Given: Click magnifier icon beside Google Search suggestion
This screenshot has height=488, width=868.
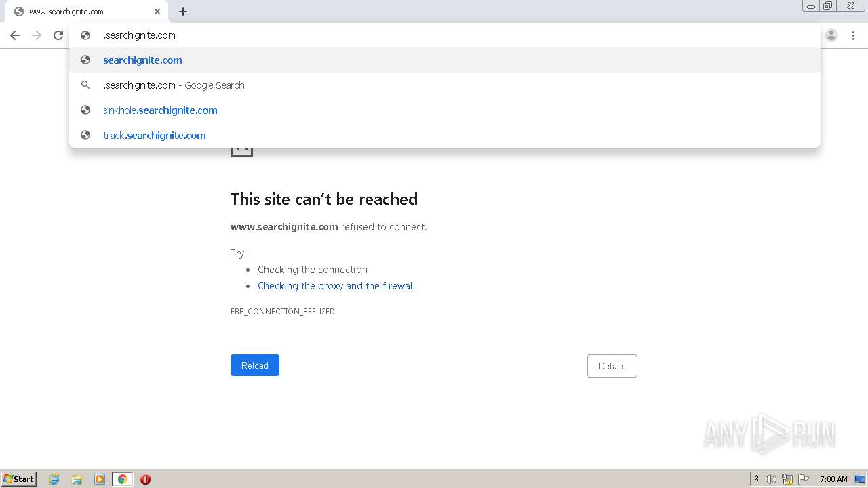Looking at the screenshot, I should pos(85,85).
